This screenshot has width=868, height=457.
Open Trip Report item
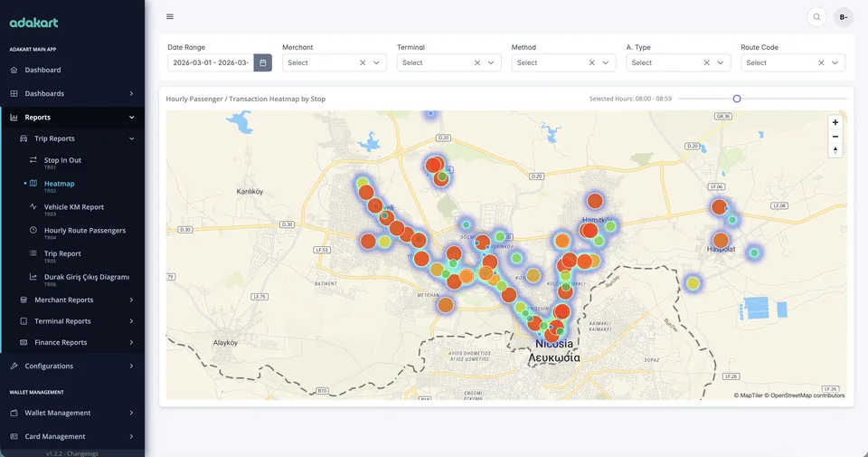[x=62, y=253]
